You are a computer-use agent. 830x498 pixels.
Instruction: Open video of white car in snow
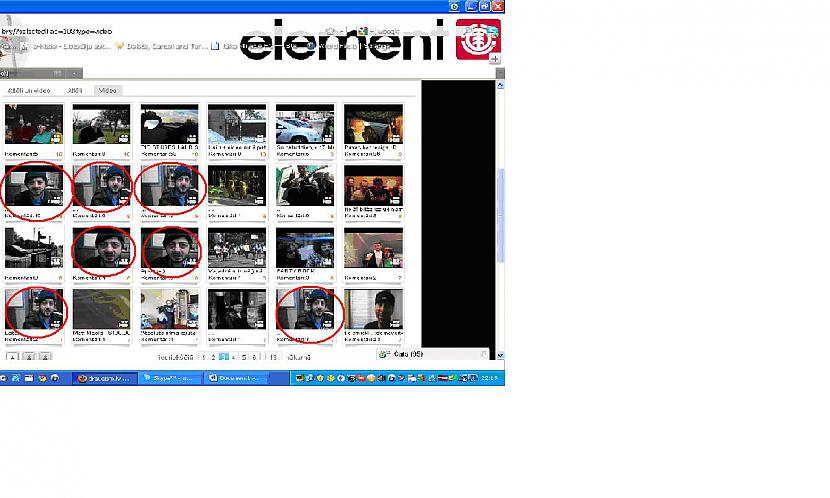coord(305,124)
